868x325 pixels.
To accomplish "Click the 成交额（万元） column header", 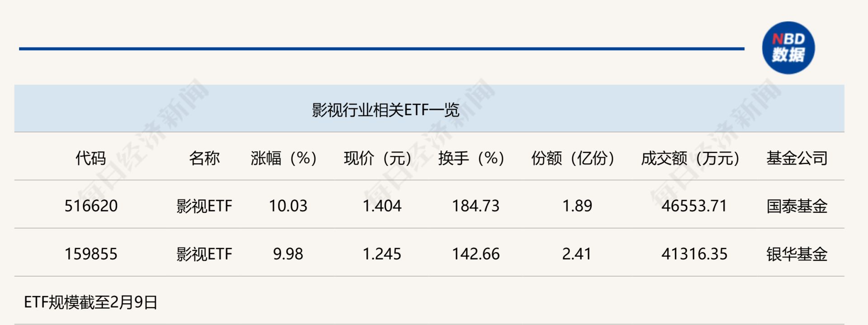I will pyautogui.click(x=690, y=158).
